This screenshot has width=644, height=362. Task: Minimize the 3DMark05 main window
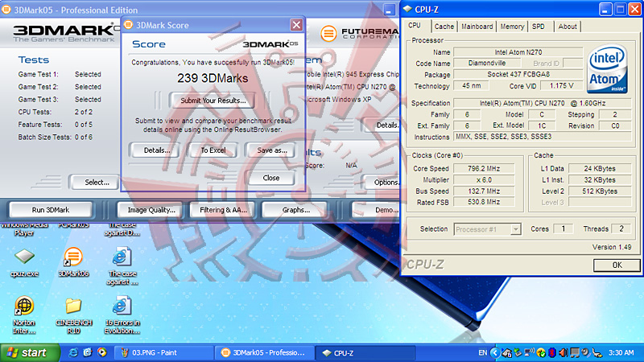pos(389,10)
